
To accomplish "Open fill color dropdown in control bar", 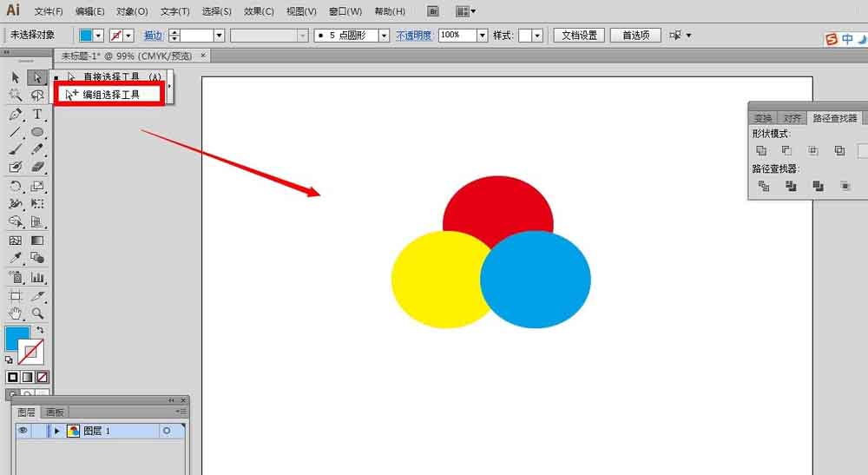I will [x=99, y=36].
